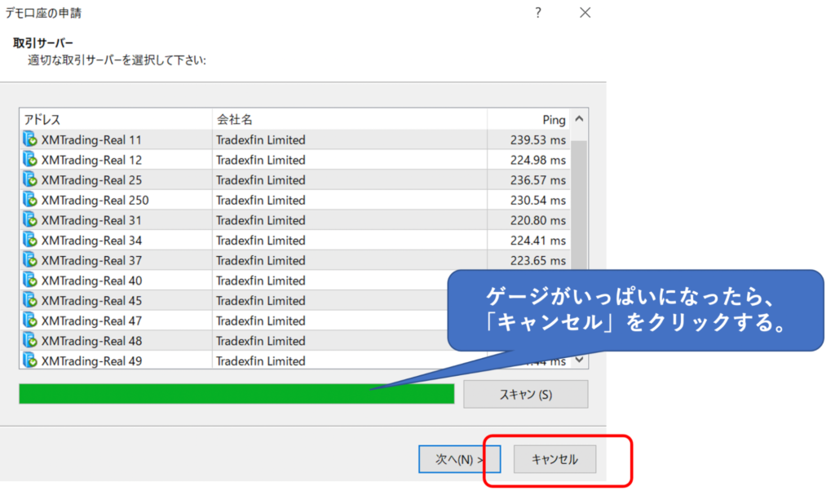The width and height of the screenshot is (835, 504).
Task: Click the 230.54 ms ping value
Action: point(538,201)
